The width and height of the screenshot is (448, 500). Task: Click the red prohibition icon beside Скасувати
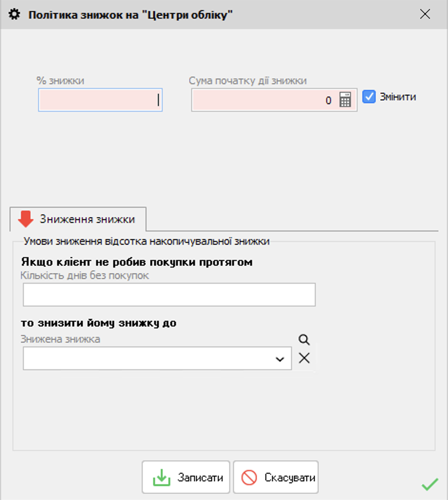point(249,477)
